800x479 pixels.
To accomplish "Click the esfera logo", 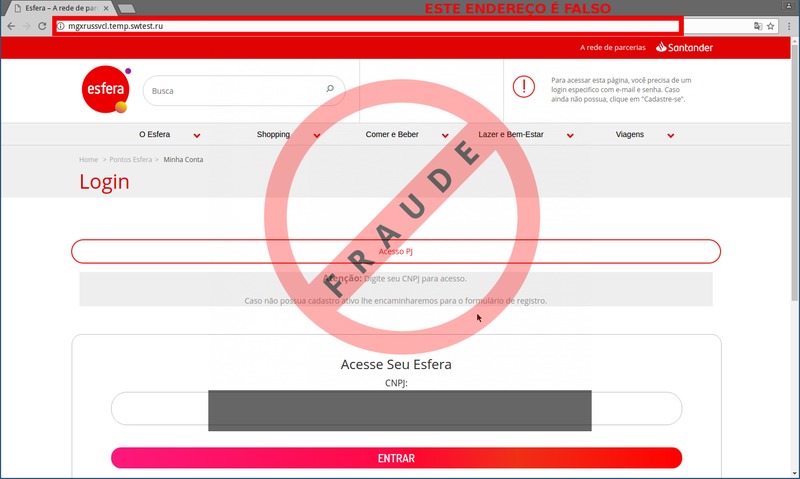I will (x=106, y=90).
